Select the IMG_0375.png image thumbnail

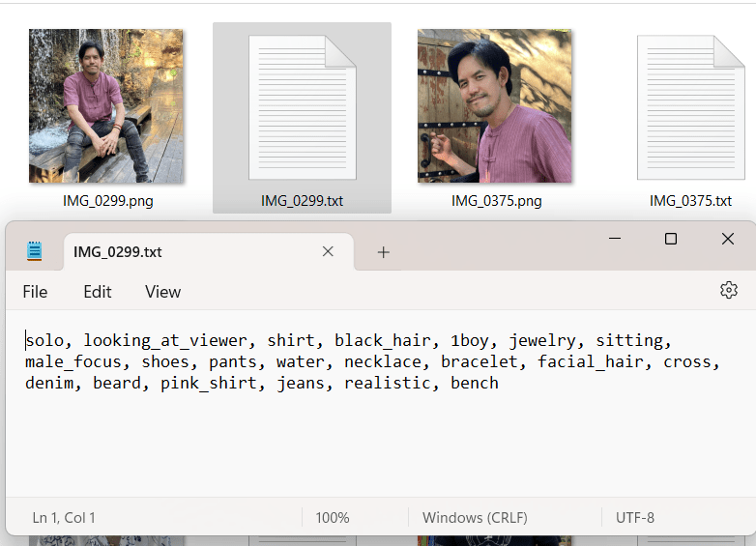pos(495,106)
